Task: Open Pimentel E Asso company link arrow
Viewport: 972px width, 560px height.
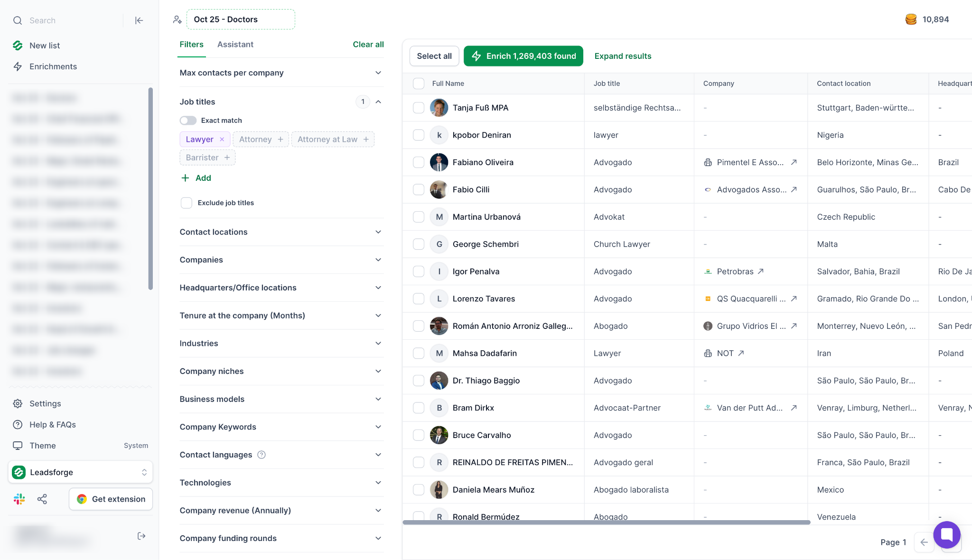Action: tap(794, 162)
